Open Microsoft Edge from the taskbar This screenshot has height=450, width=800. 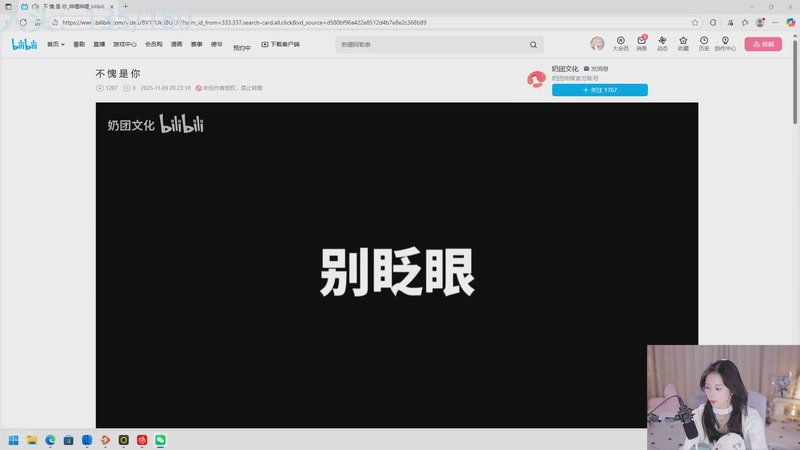pyautogui.click(x=50, y=440)
